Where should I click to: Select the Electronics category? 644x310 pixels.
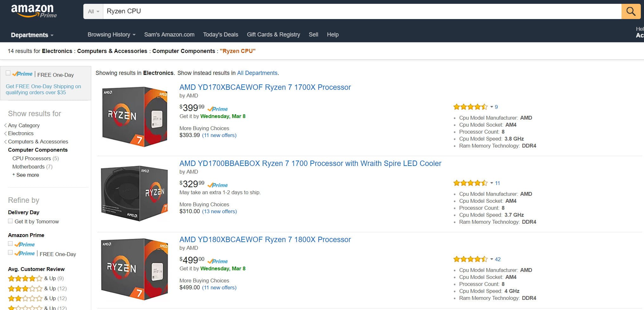click(21, 133)
